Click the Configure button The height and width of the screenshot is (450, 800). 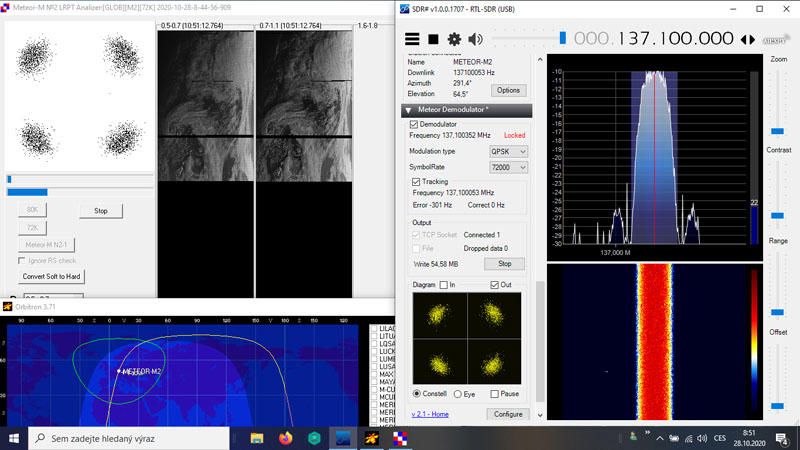[x=508, y=414]
